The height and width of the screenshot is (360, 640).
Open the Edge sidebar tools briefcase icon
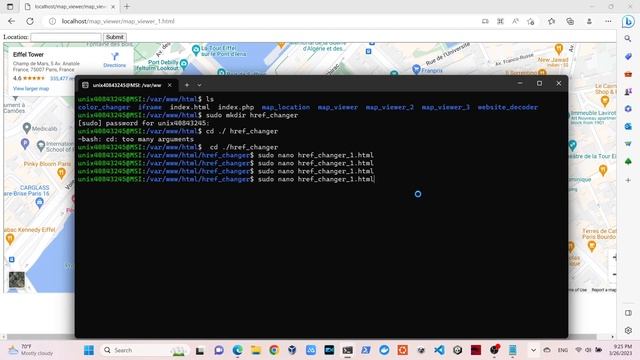click(628, 74)
